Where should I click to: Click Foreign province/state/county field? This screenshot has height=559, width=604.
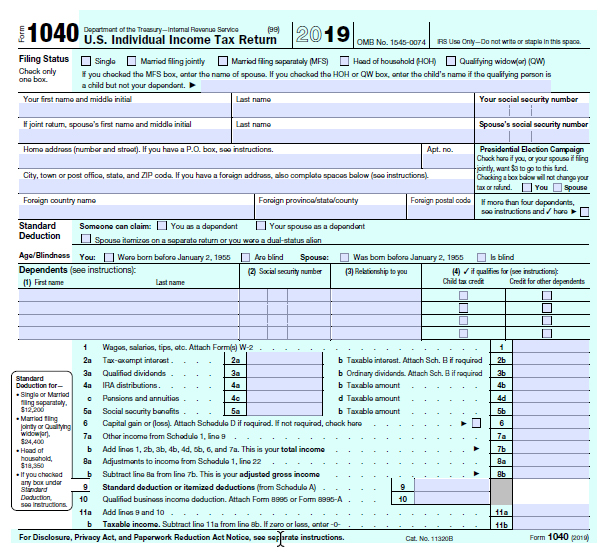click(x=331, y=212)
